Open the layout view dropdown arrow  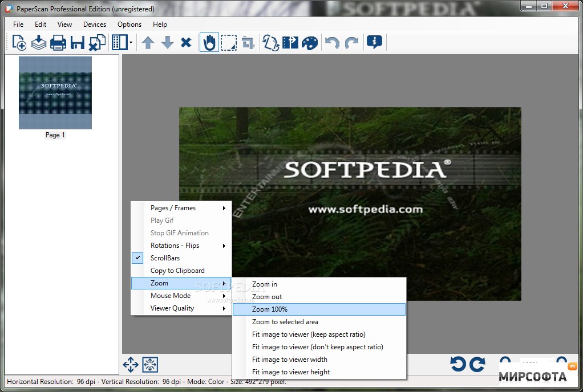[129, 42]
